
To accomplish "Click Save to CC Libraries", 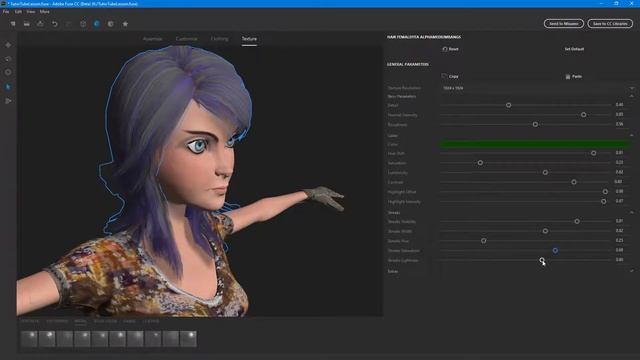I will coord(610,24).
